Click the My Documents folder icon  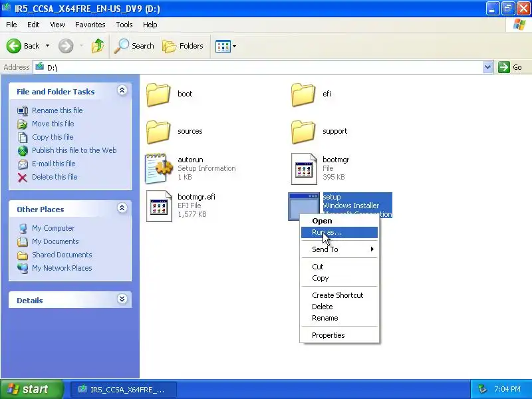(23, 242)
